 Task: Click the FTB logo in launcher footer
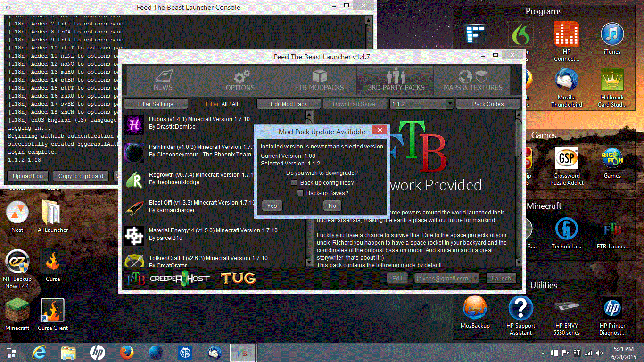(x=136, y=279)
